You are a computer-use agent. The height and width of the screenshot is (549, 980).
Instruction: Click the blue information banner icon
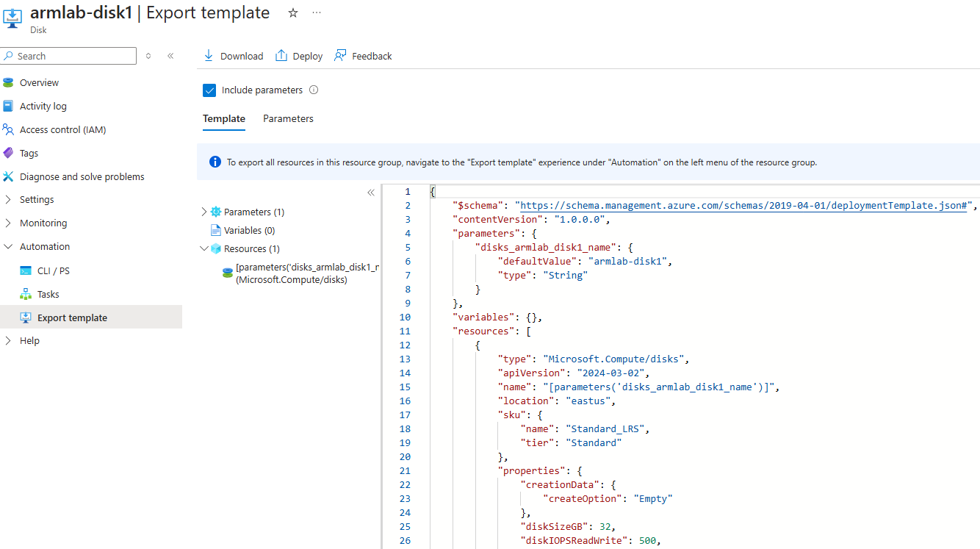coord(215,162)
